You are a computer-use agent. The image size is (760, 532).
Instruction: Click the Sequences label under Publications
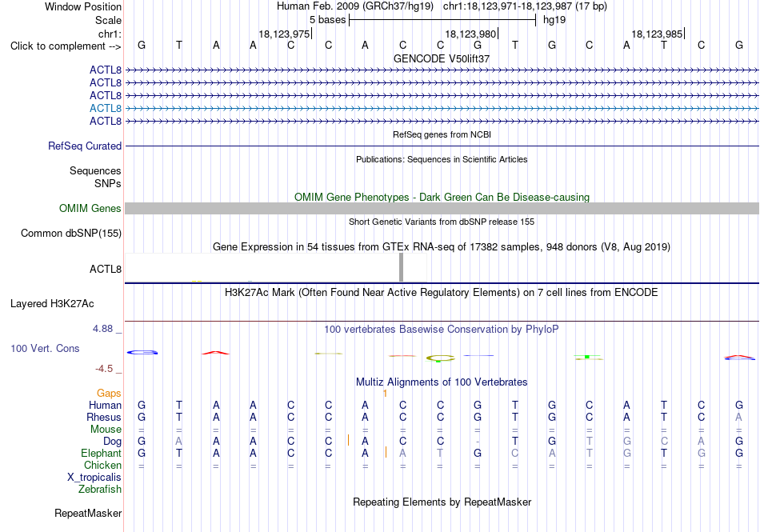click(95, 170)
